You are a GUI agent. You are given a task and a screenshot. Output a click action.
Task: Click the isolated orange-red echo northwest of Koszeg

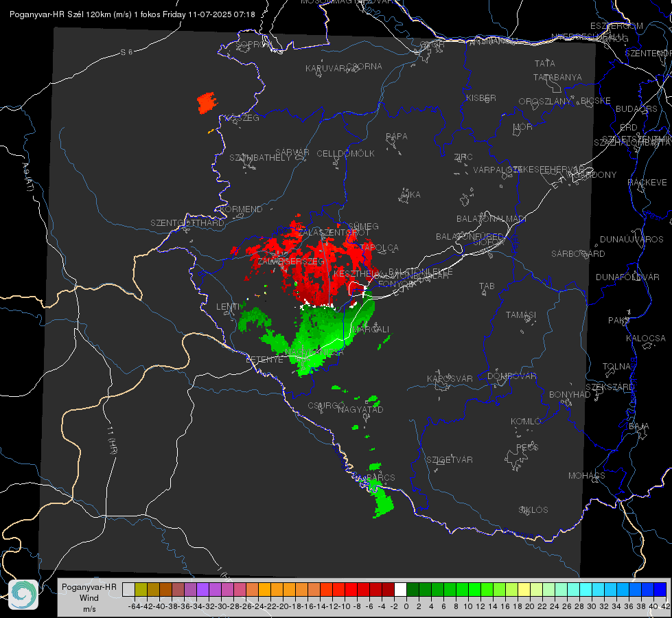point(207,102)
